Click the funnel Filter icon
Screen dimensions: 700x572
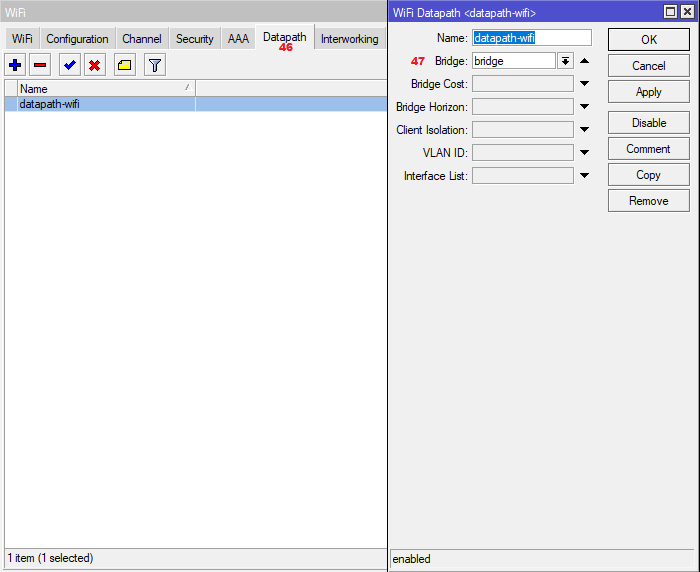pos(154,65)
